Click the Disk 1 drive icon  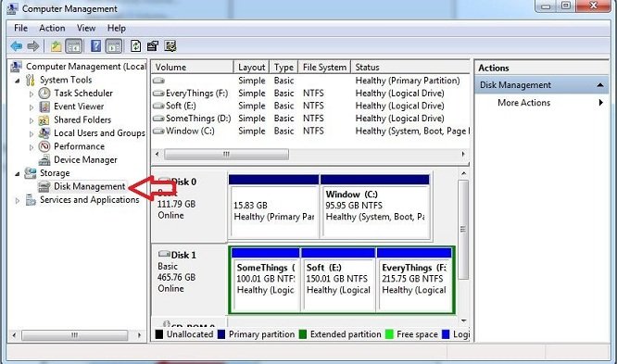point(164,254)
